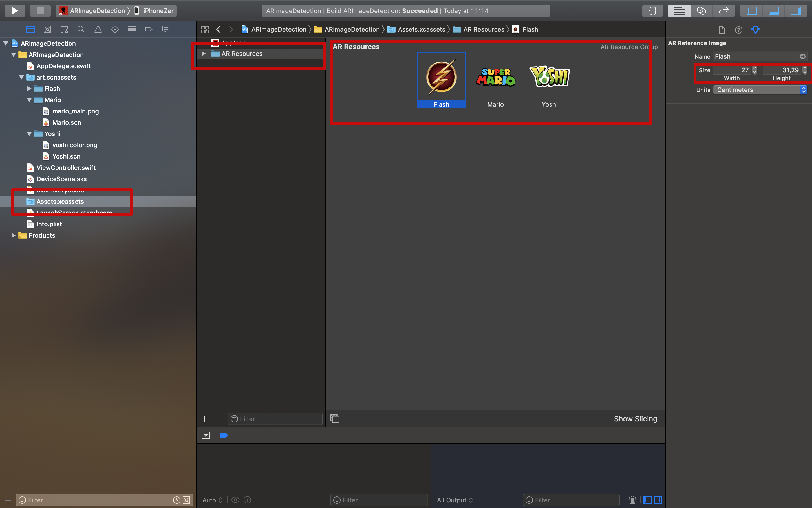Select the Flash AR reference image
This screenshot has height=508, width=812.
click(x=441, y=80)
